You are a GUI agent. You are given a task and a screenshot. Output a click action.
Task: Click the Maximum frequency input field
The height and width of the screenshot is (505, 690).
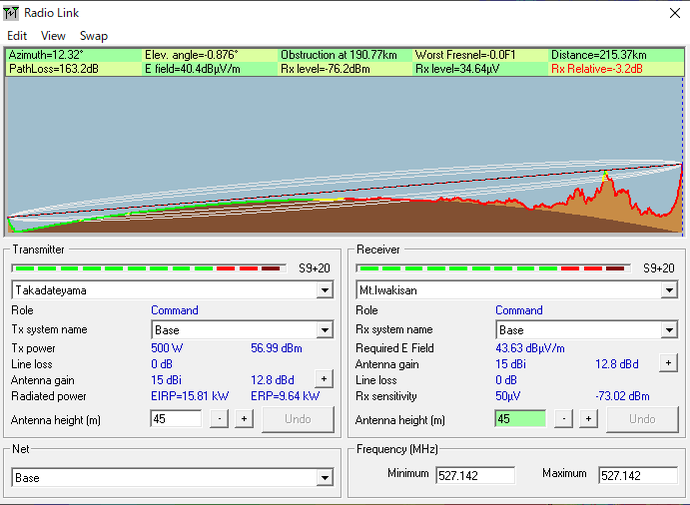(638, 476)
